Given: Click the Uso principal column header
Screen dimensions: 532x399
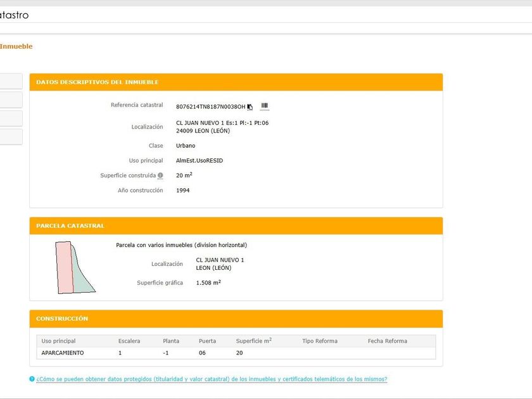Looking at the screenshot, I should (x=58, y=341).
